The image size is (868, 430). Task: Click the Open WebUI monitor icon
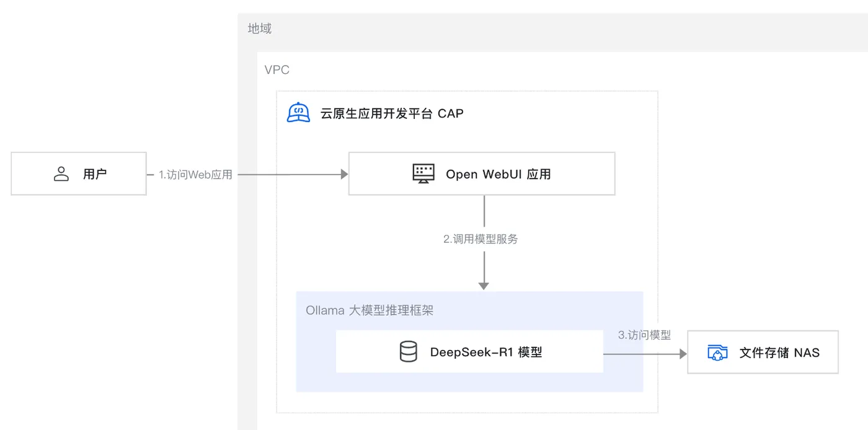[423, 173]
